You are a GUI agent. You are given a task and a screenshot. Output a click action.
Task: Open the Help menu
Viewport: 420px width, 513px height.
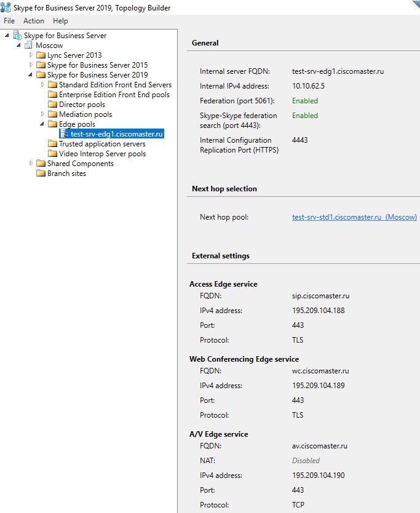coord(60,21)
